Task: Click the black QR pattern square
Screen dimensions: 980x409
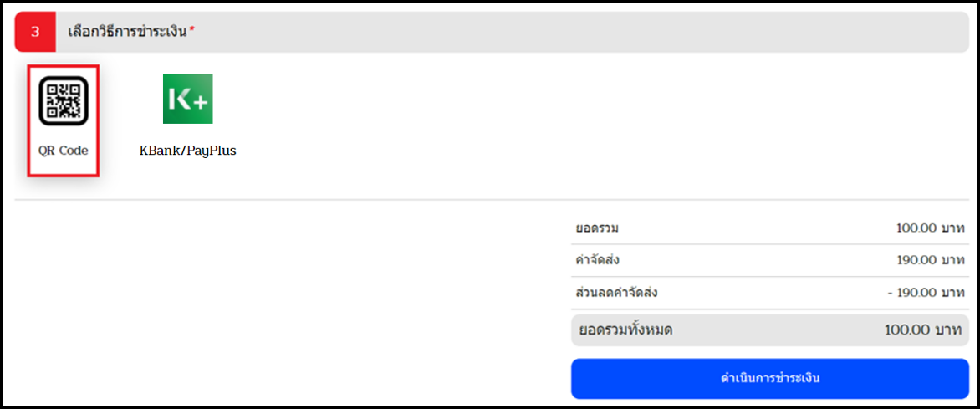Action: (63, 100)
